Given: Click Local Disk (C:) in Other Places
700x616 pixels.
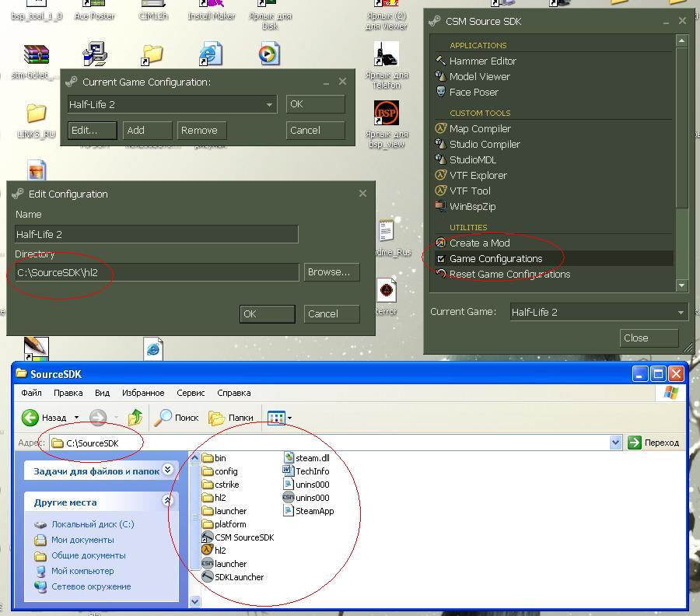Looking at the screenshot, I should click(x=84, y=524).
